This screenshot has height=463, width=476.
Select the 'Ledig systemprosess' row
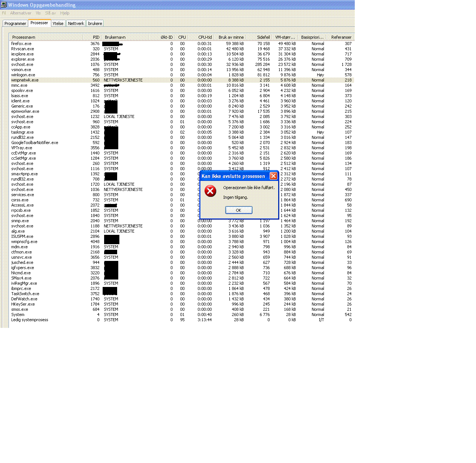181,320
